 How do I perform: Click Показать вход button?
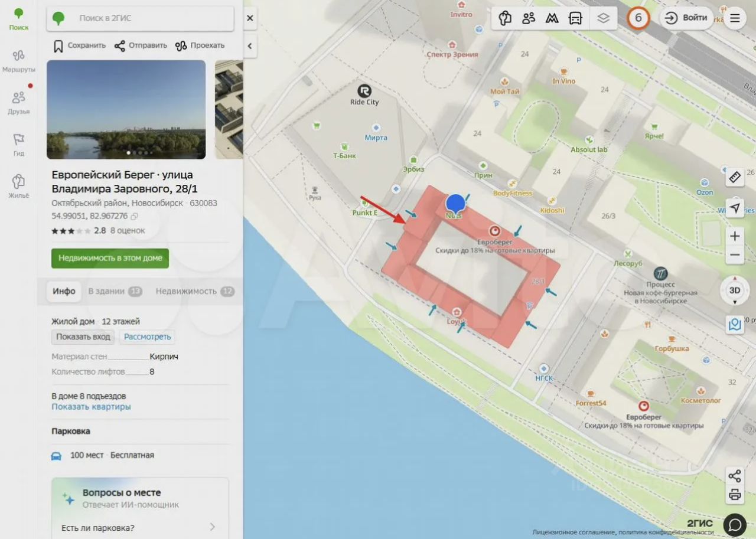tap(83, 337)
